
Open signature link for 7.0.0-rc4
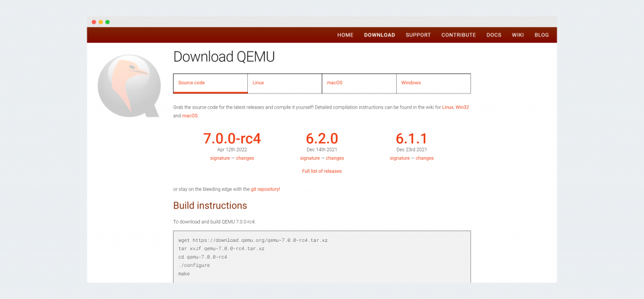coord(219,158)
